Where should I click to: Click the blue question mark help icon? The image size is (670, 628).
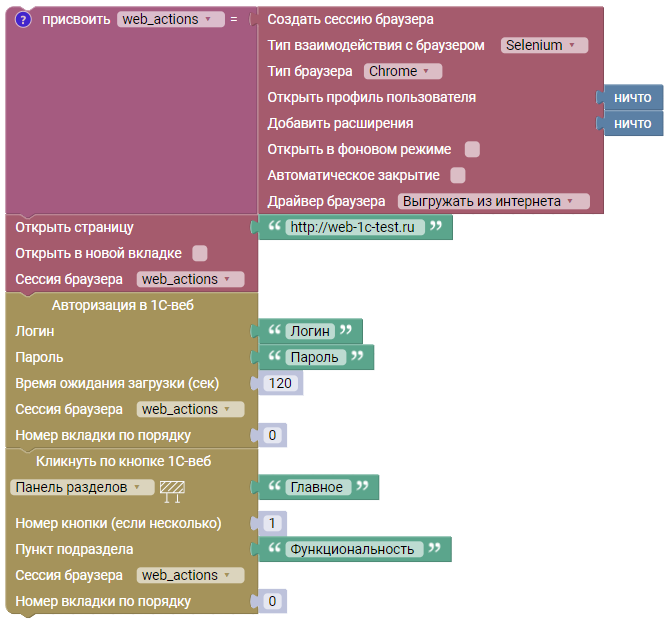pos(24,19)
